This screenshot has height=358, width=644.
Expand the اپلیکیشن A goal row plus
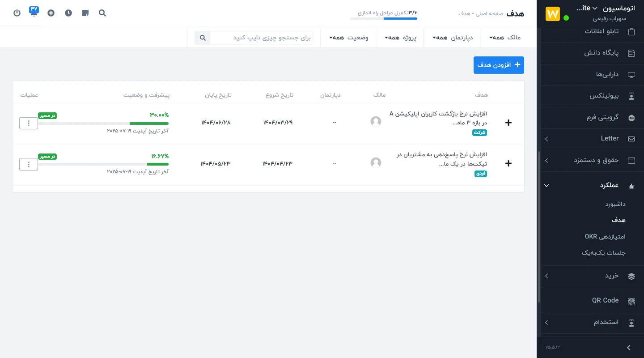(508, 123)
